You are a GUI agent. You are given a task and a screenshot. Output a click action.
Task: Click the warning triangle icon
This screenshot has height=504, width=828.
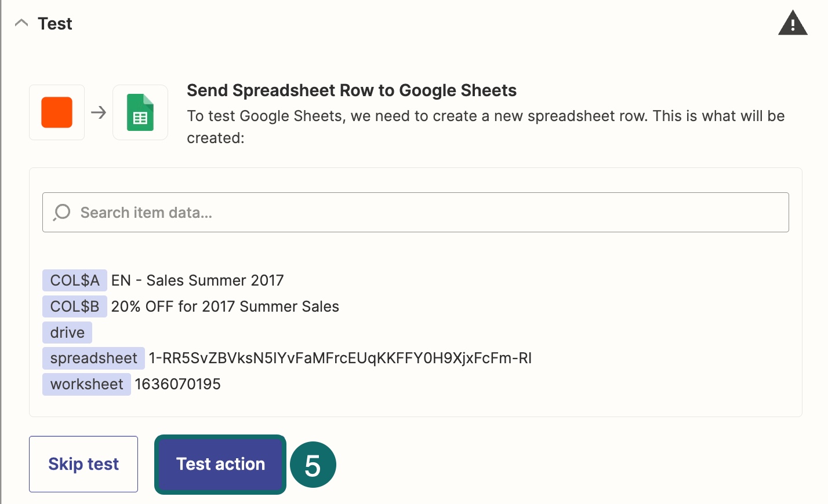(792, 24)
